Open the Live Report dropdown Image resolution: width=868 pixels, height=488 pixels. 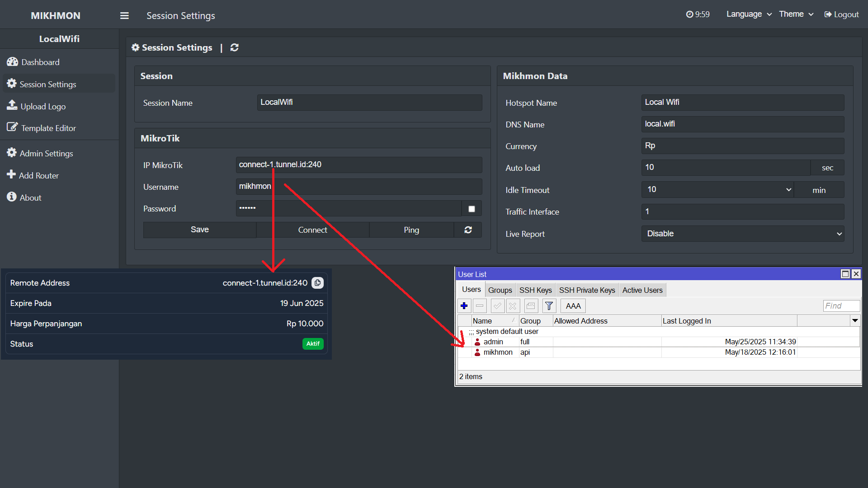(742, 234)
